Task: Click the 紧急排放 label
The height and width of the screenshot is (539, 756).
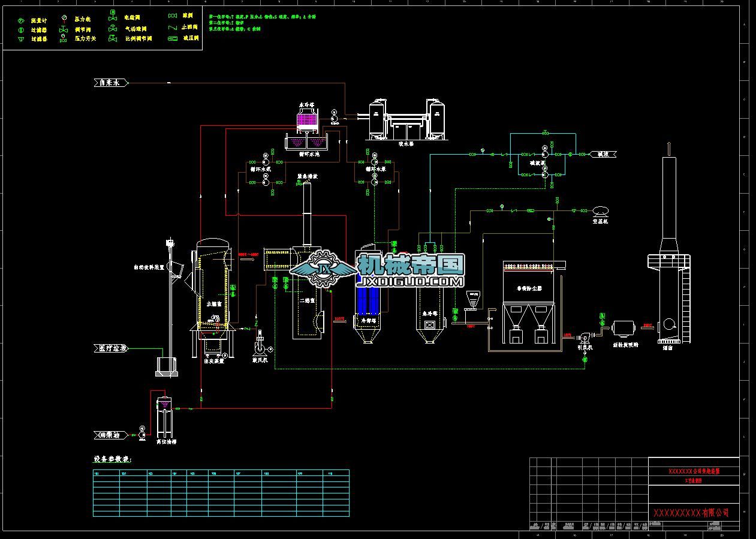Action: (x=308, y=176)
